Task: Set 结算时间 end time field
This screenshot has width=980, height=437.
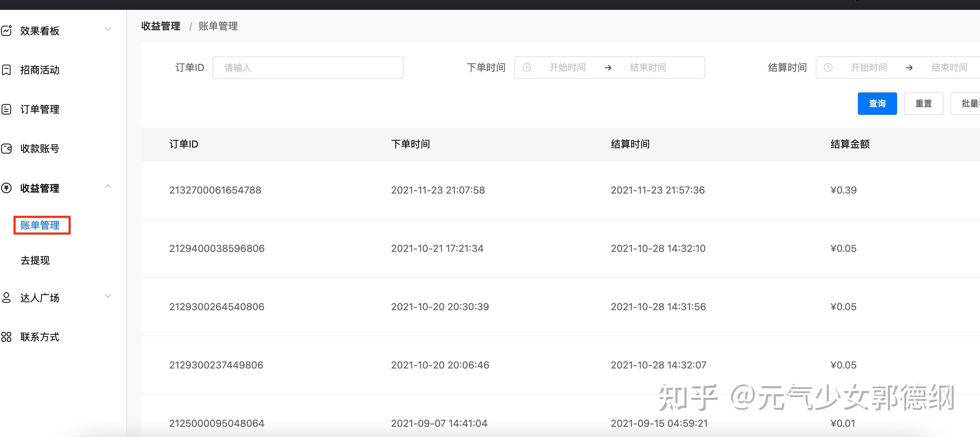Action: click(949, 67)
